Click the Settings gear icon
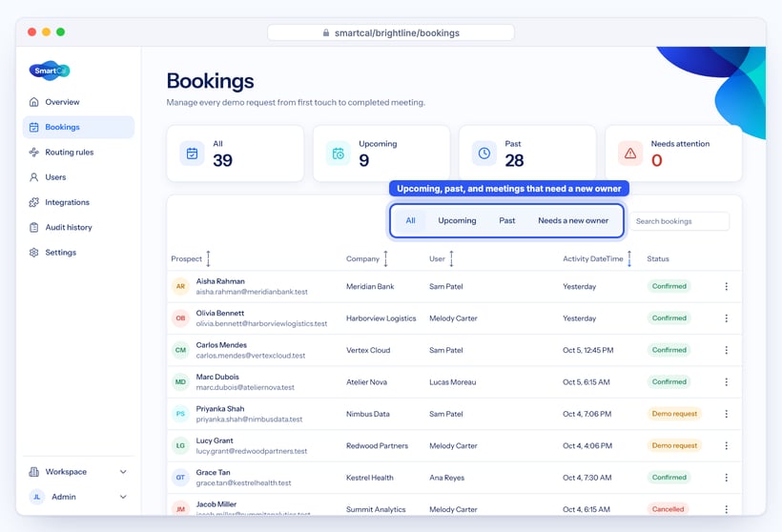This screenshot has height=532, width=782. (x=34, y=253)
